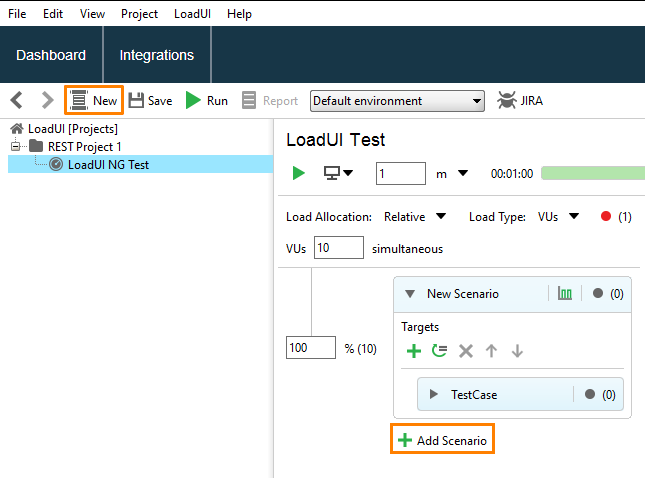The image size is (645, 478).
Task: Select LoadUI [Projects] root node
Action: point(73,129)
